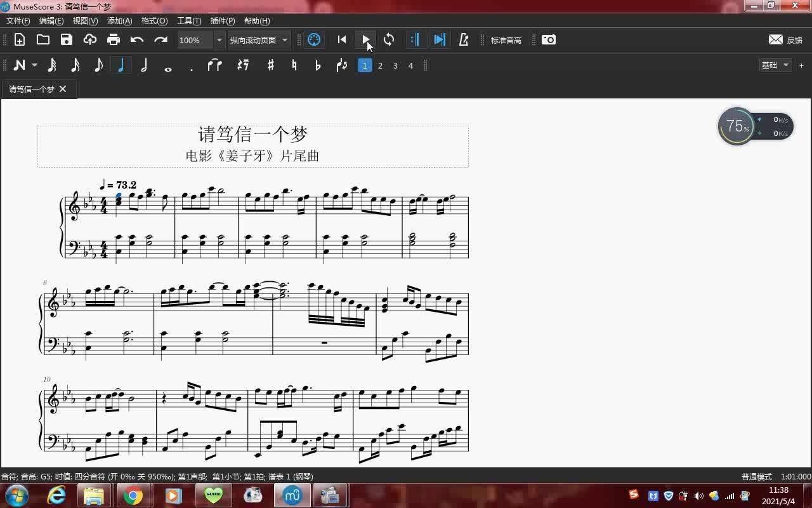The image size is (812, 508).
Task: Print the score with the printer icon
Action: [114, 40]
